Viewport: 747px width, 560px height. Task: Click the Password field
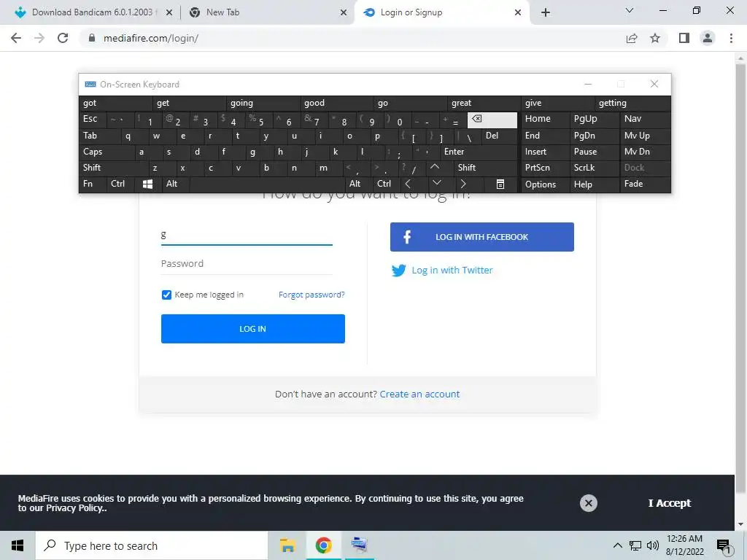[x=247, y=264]
